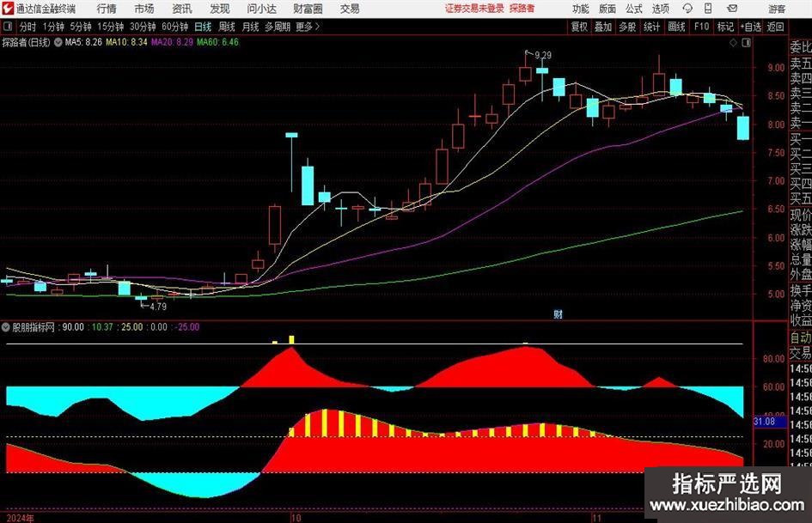
Task: Click the 游客 guest account label
Action: tap(777, 9)
